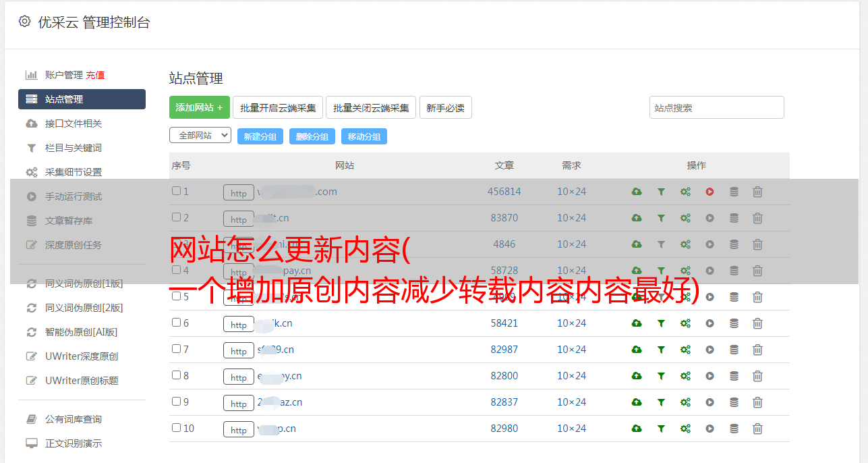Click the trash icon in row 4
The width and height of the screenshot is (868, 463).
[757, 271]
